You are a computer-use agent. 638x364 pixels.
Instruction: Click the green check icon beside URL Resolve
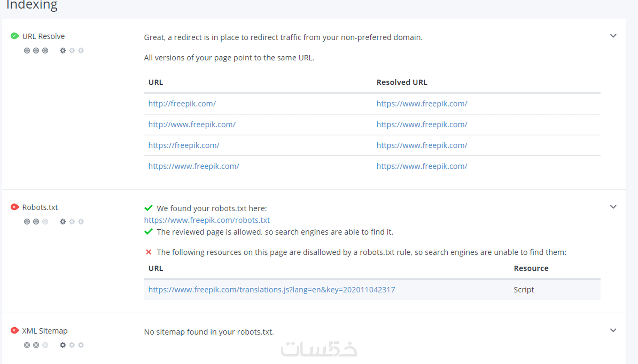click(15, 36)
